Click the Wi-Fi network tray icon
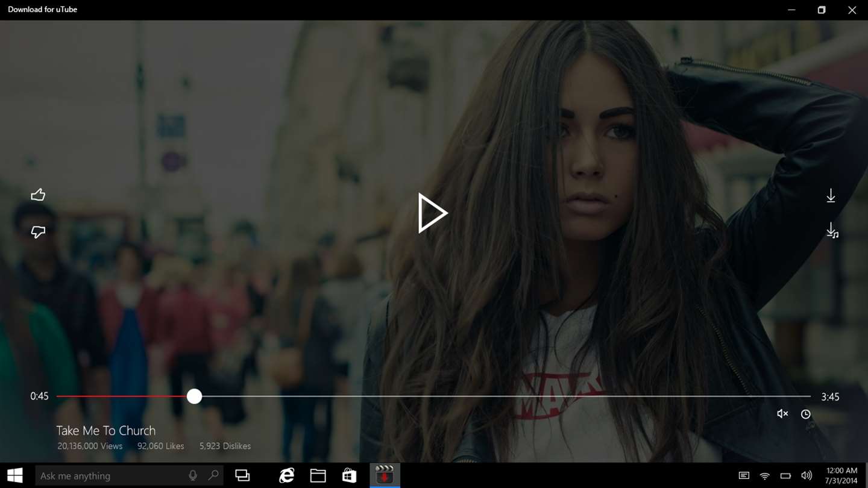The image size is (868, 488). coord(764,476)
